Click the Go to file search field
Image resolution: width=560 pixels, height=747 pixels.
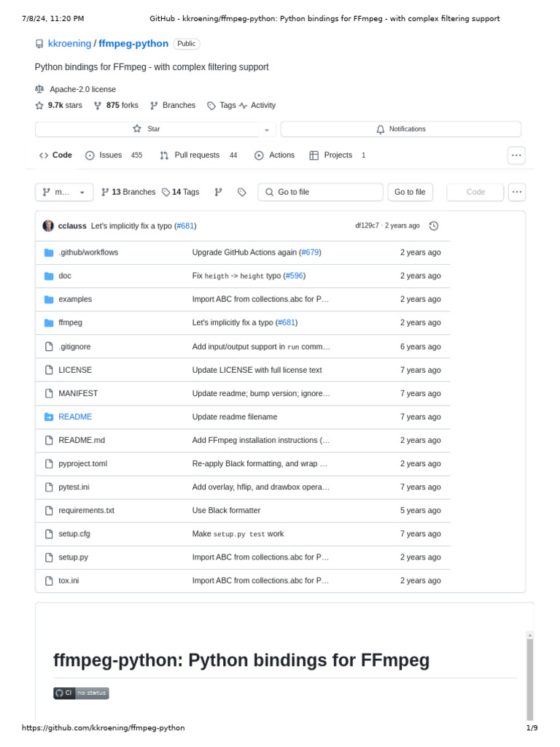tap(321, 192)
